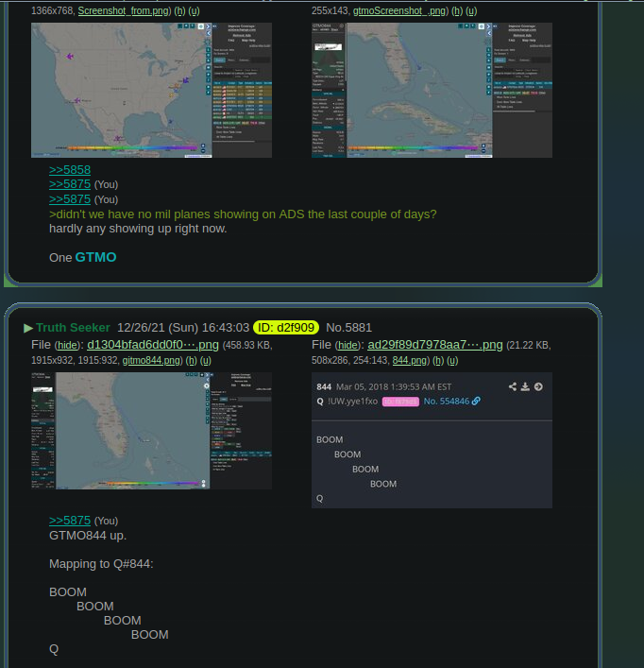
Task: Toggle post 5881 hide arrow triangle
Action: [28, 328]
